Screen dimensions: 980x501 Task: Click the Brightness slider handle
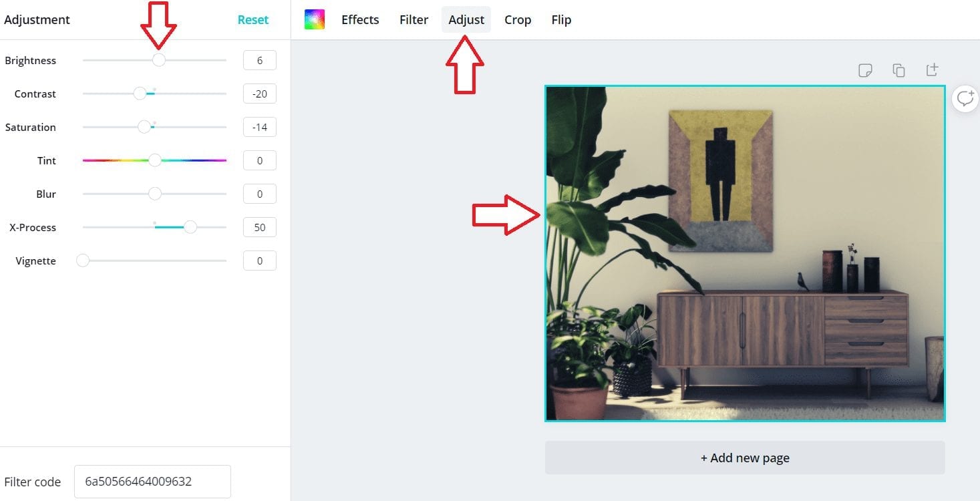tap(158, 60)
